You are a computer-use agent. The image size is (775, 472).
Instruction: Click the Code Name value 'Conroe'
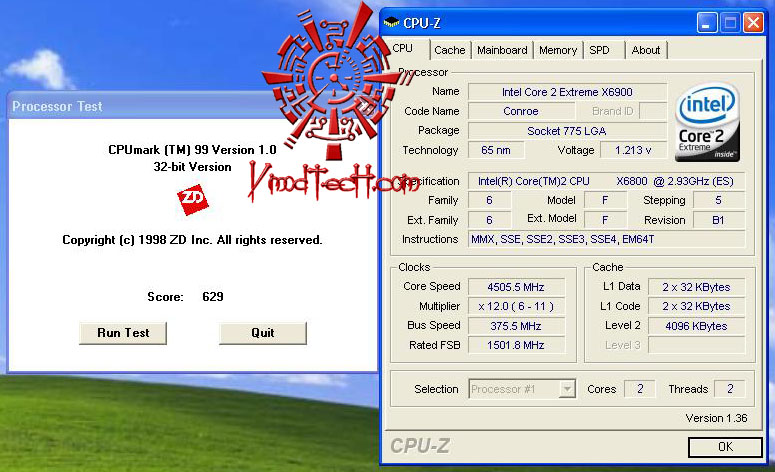coord(521,111)
